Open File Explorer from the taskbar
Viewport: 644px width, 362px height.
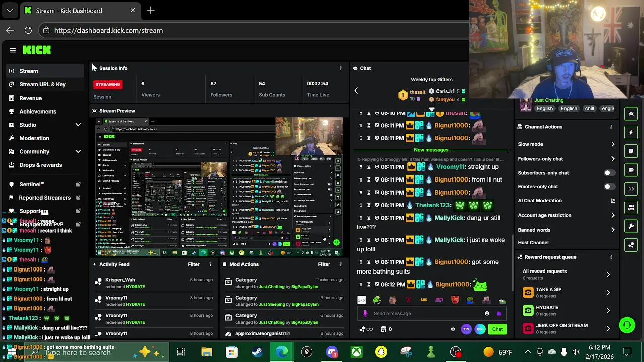[207, 352]
